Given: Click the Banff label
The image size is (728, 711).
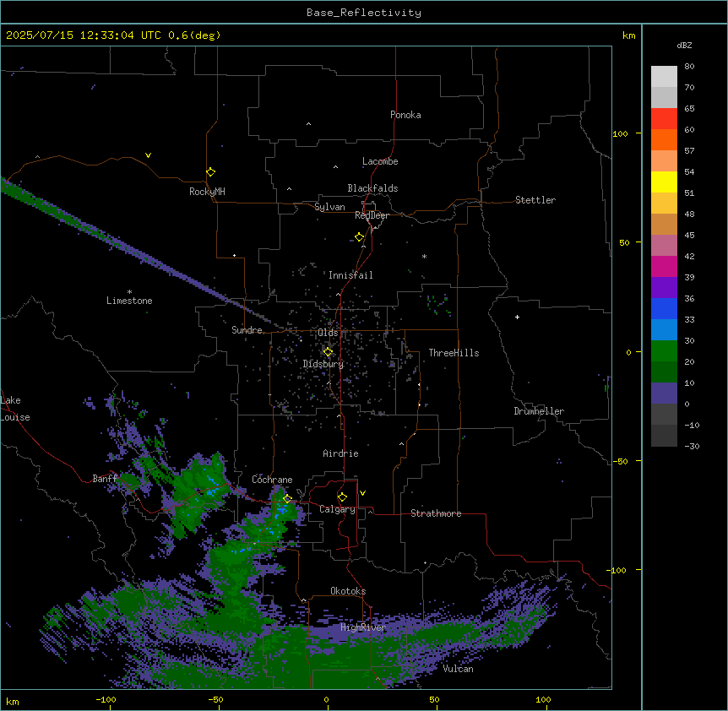Looking at the screenshot, I should tap(105, 479).
